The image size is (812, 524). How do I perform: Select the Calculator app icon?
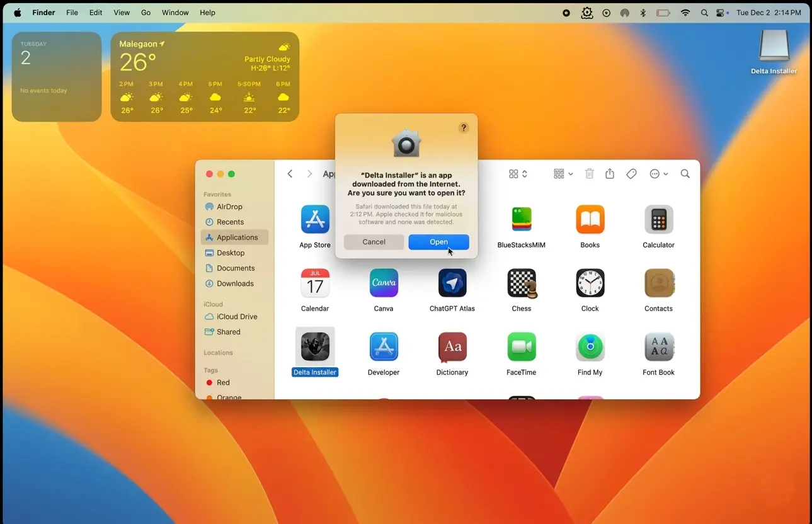tap(659, 220)
